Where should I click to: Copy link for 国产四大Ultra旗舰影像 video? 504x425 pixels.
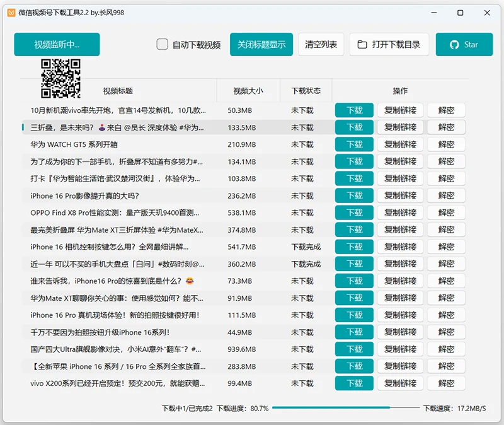click(x=399, y=349)
